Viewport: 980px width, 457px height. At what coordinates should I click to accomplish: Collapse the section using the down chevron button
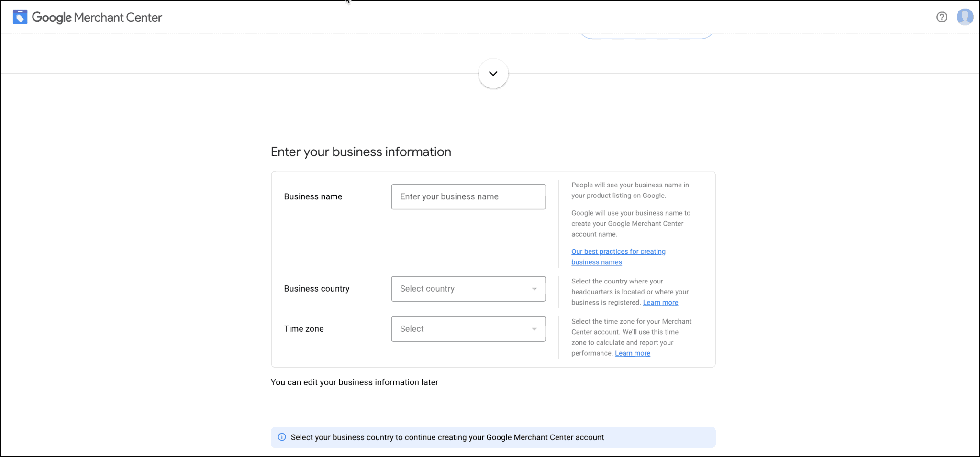click(493, 73)
